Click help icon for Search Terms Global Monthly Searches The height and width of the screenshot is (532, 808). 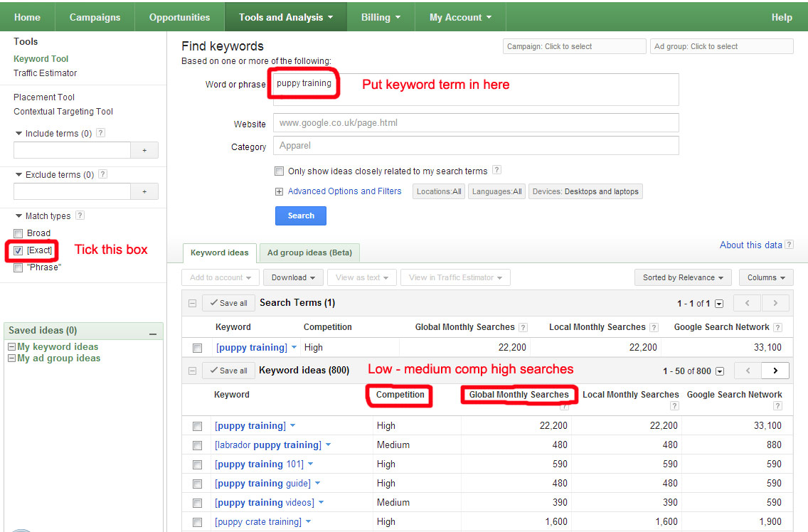(523, 327)
